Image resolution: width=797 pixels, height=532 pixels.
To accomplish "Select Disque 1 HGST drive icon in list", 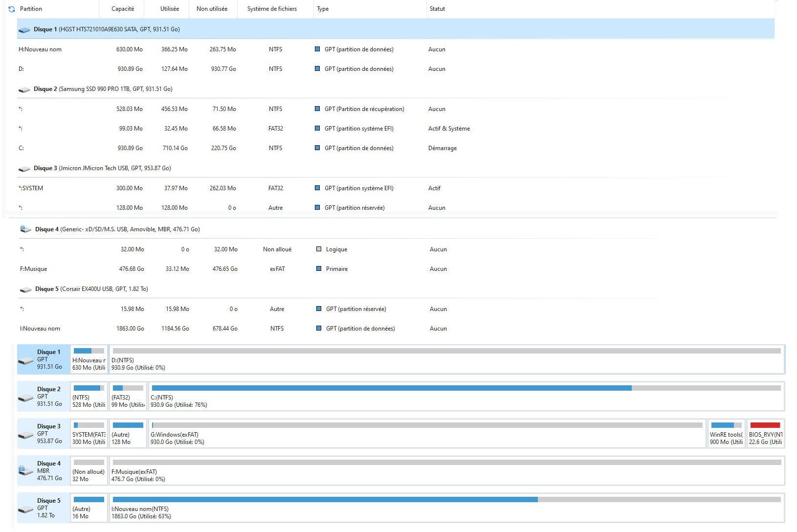I will (24, 30).
